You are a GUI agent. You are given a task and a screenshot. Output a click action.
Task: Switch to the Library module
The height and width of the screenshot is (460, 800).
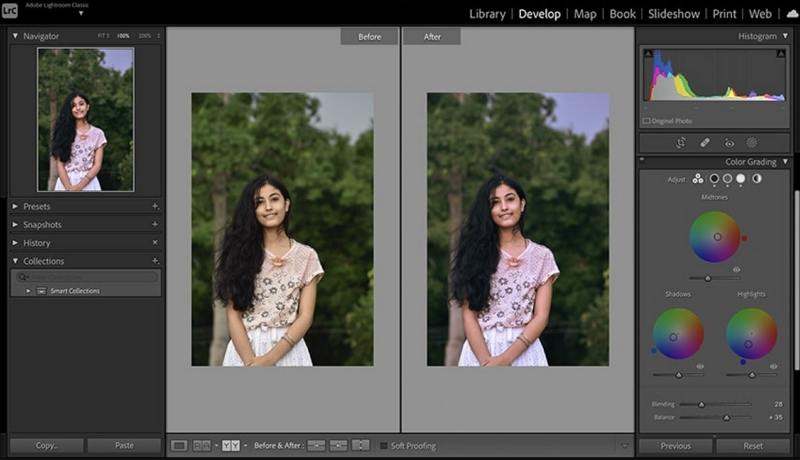[487, 14]
